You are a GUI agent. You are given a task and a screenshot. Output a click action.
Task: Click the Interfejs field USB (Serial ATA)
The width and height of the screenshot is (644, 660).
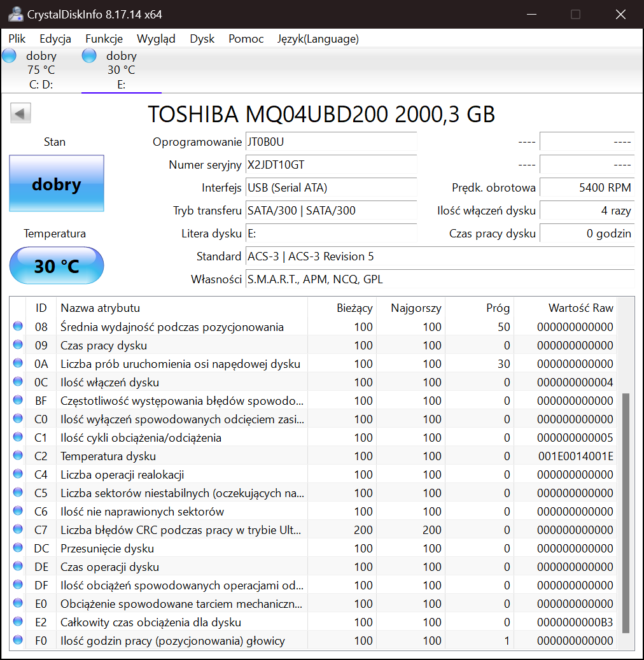[332, 187]
